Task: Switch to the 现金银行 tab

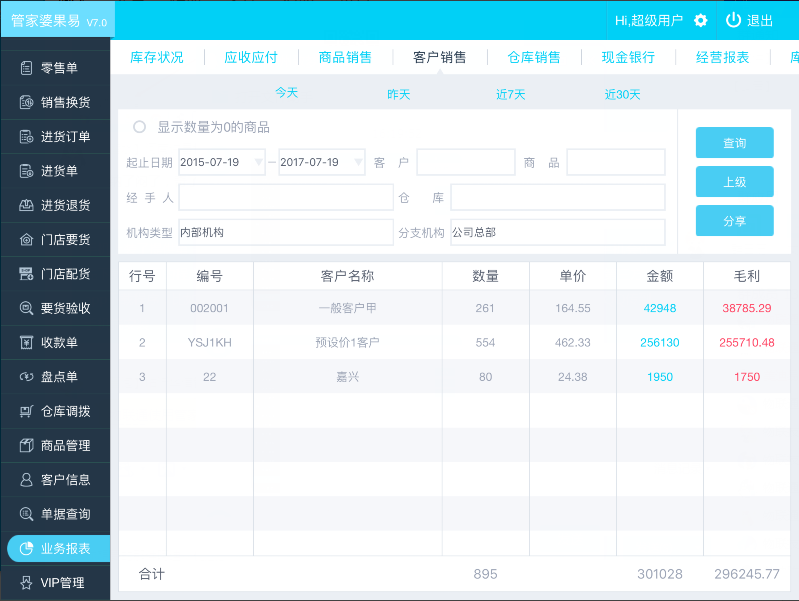Action: (x=628, y=57)
